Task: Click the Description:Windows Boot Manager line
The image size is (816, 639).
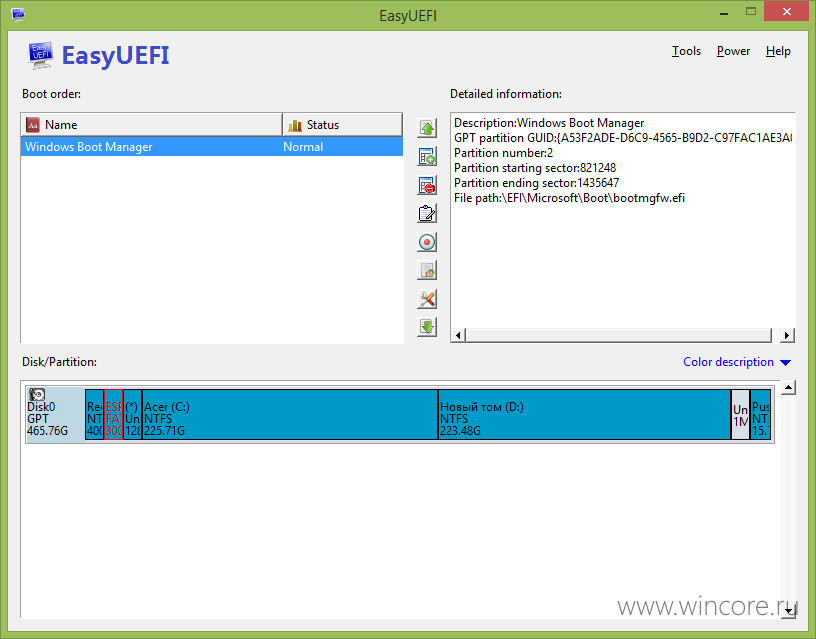Action: (549, 123)
